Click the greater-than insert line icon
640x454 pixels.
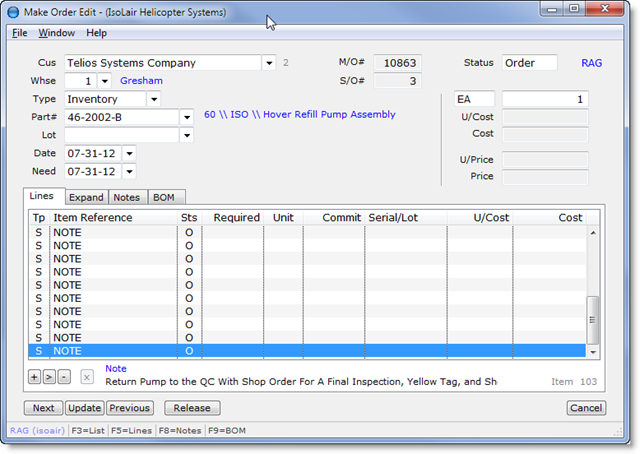49,377
